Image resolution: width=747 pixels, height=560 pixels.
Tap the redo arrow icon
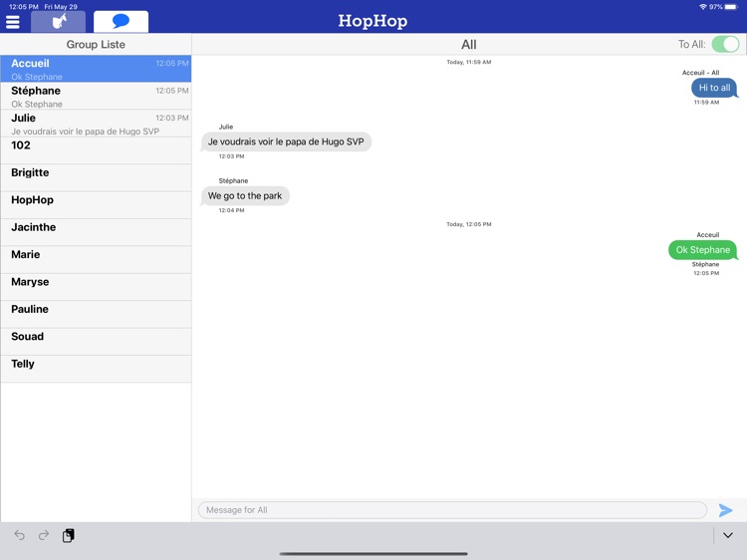coord(44,535)
